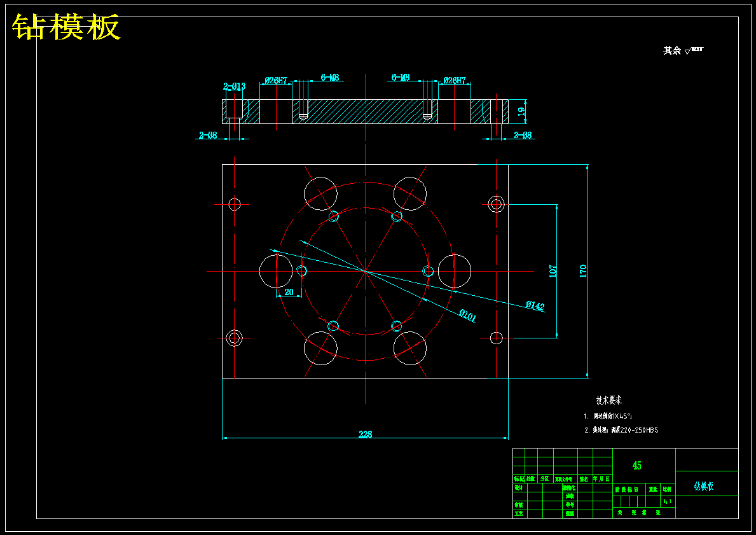Click the 设计 cell in title block

(519, 488)
